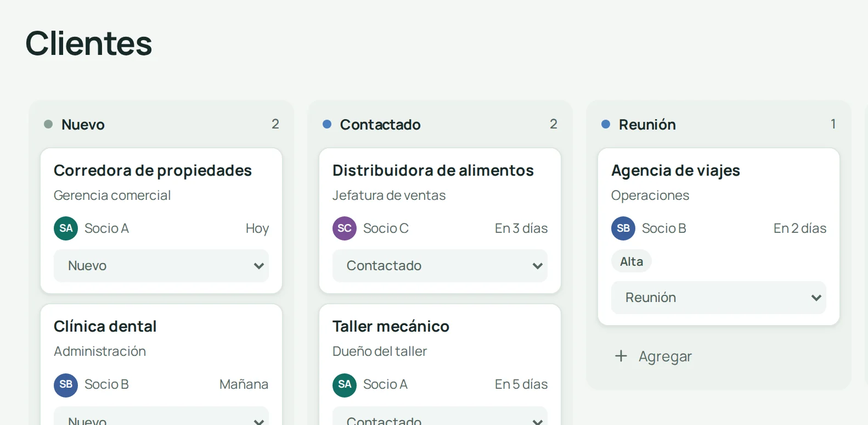Screen dimensions: 868x425
Task: Click Socio B on Agencia de viajes
Action: [664, 228]
